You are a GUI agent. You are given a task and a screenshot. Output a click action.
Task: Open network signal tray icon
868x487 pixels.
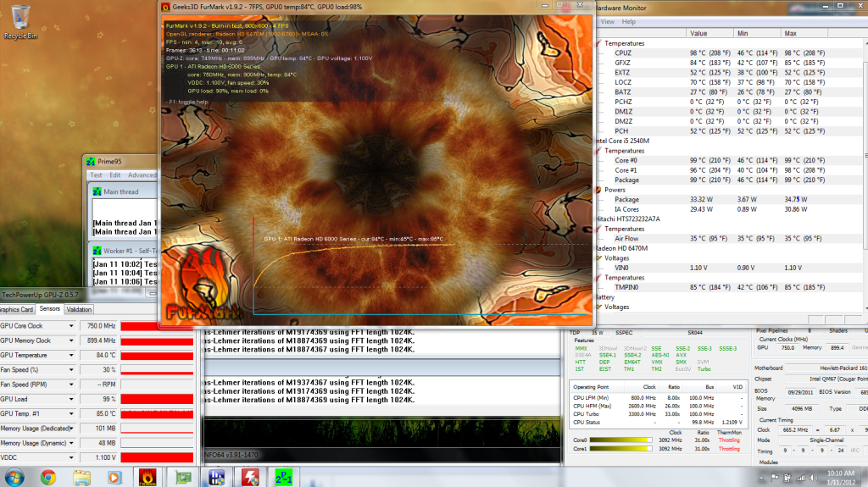click(x=800, y=478)
